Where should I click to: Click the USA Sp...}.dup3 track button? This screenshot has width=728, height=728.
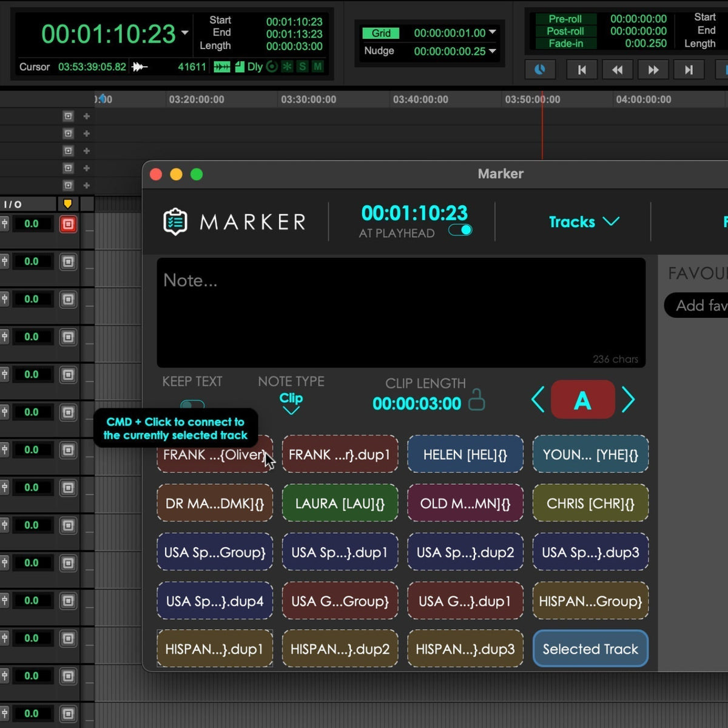[590, 552]
